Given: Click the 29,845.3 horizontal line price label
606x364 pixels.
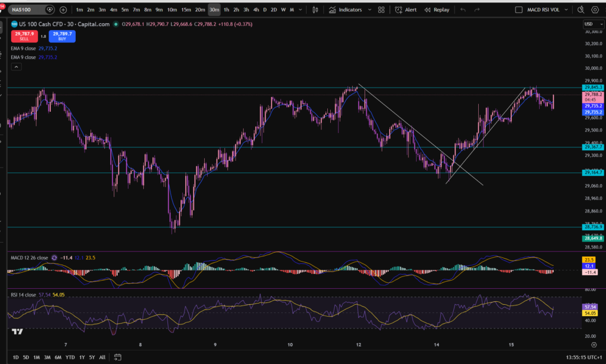Looking at the screenshot, I should (593, 88).
